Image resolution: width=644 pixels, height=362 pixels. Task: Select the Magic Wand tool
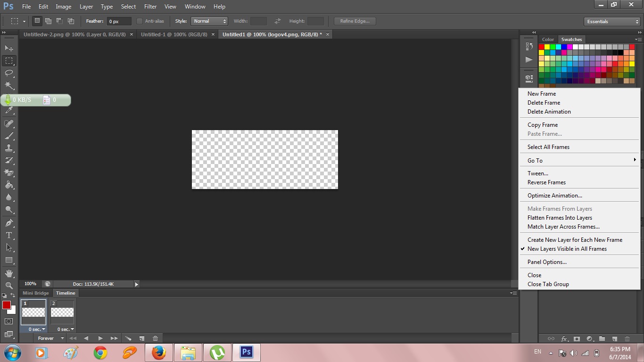tap(9, 85)
